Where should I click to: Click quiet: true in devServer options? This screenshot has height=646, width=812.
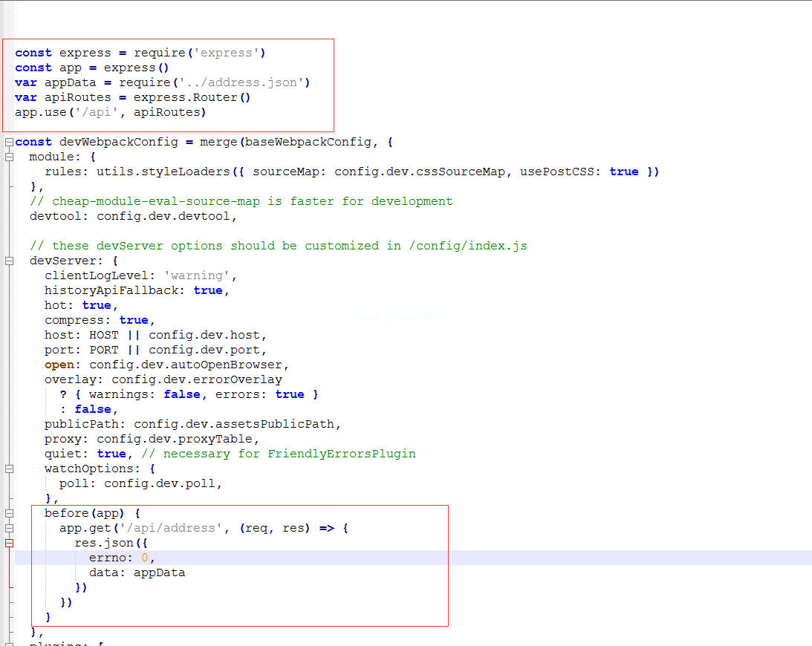coord(88,454)
